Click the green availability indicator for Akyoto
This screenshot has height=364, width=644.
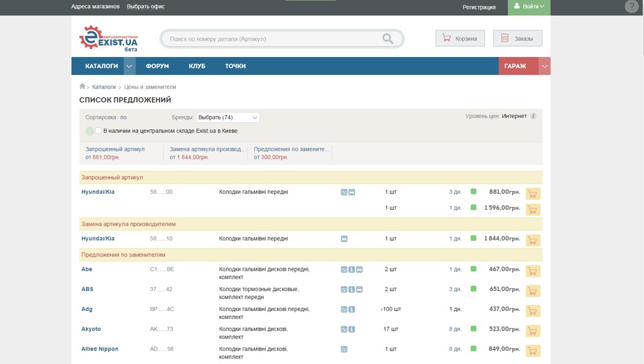point(474,328)
